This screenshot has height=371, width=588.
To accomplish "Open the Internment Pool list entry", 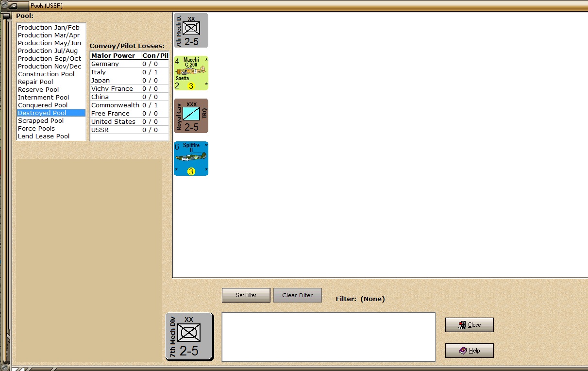I will (x=51, y=98).
